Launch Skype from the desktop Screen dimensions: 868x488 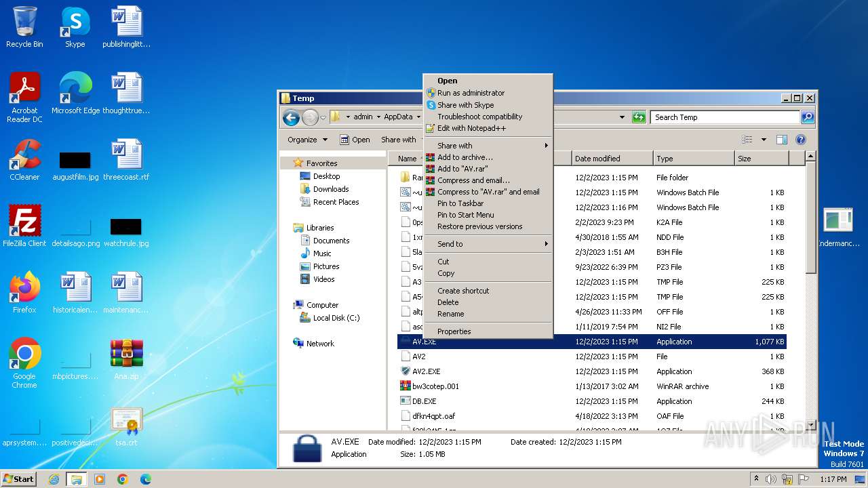tap(75, 27)
